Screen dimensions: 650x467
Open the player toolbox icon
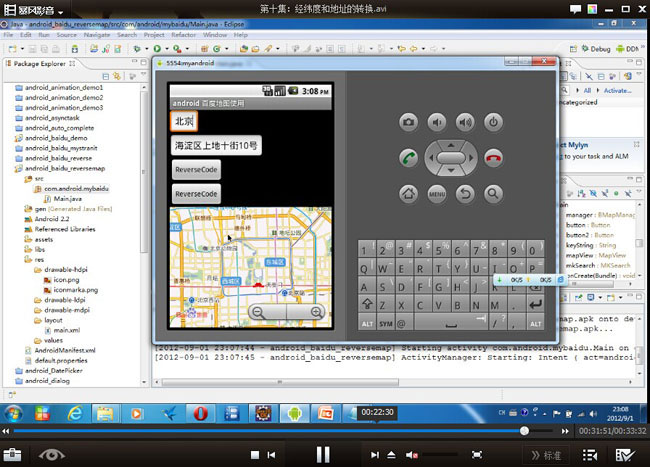(x=12, y=455)
